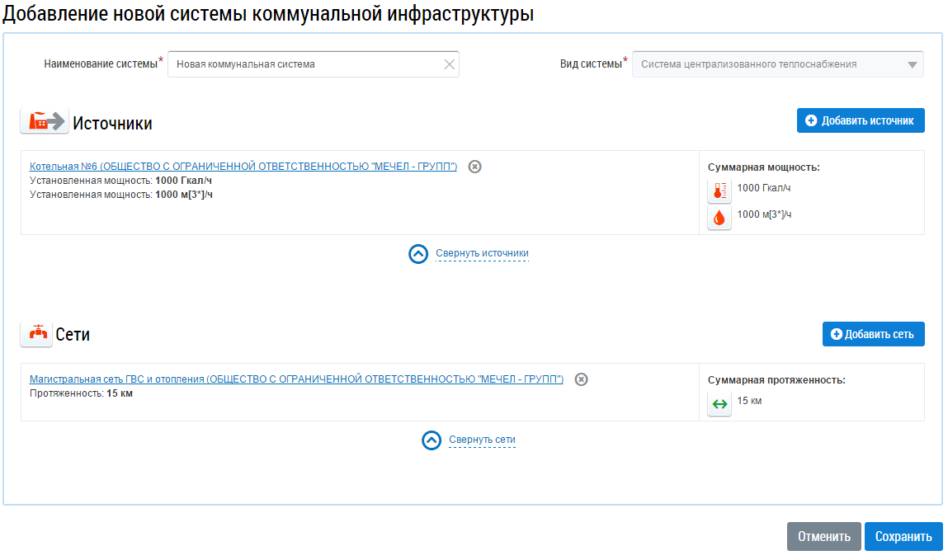Click the red water drop icon
This screenshot has width=948, height=560.
click(719, 218)
